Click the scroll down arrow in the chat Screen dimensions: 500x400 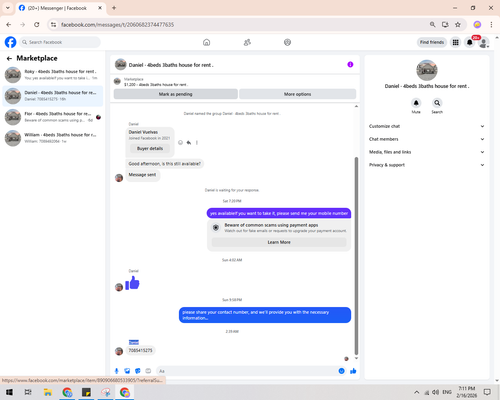click(356, 358)
